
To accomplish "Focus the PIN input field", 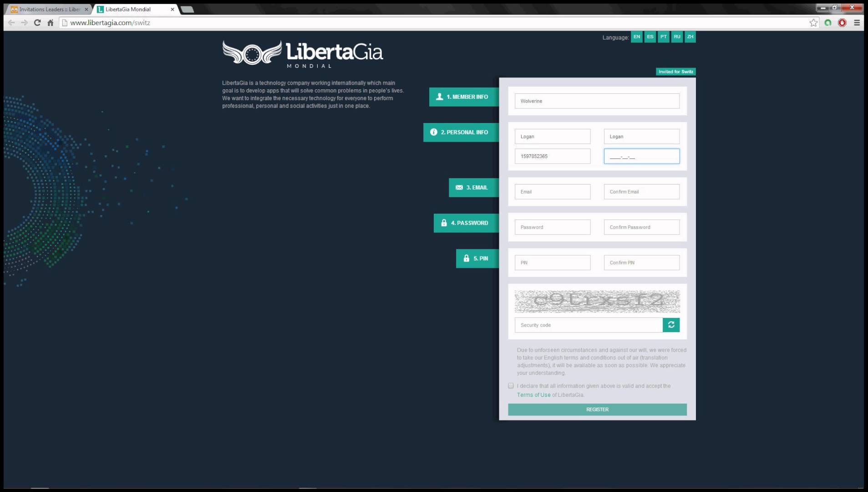I will (553, 263).
